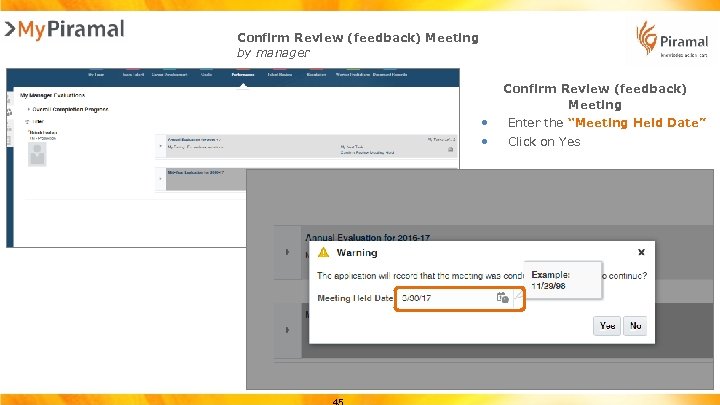This screenshot has height=405, width=720.
Task: Click the Piramal logo at the top right
Action: [x=672, y=39]
